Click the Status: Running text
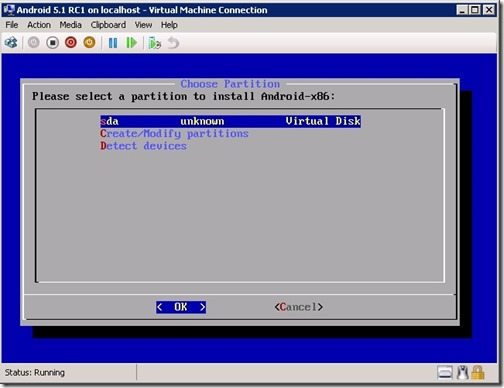This screenshot has width=504, height=388. pyautogui.click(x=35, y=372)
